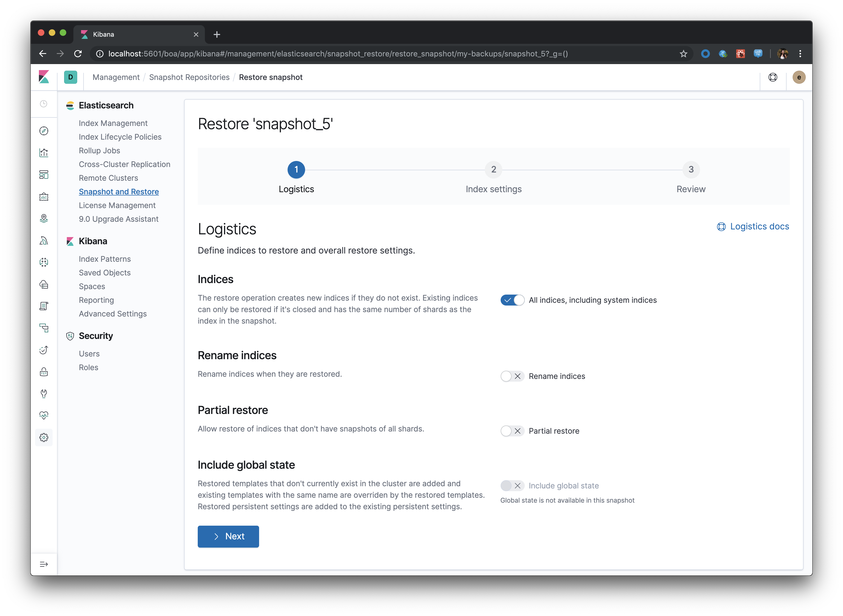Expand the side navigation menu
This screenshot has height=616, width=843.
pyautogui.click(x=44, y=564)
